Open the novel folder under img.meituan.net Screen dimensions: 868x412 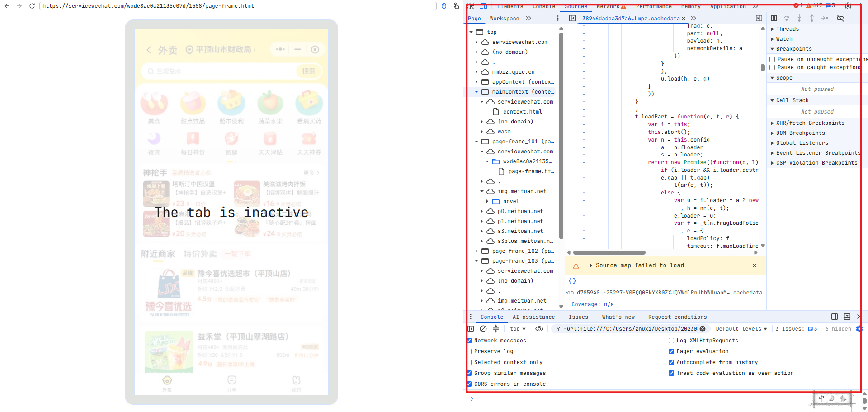pyautogui.click(x=511, y=201)
